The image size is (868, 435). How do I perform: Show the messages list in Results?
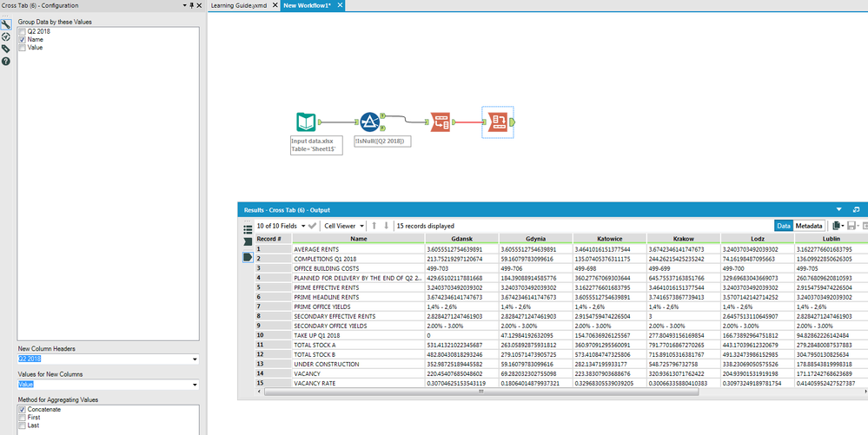coord(248,229)
